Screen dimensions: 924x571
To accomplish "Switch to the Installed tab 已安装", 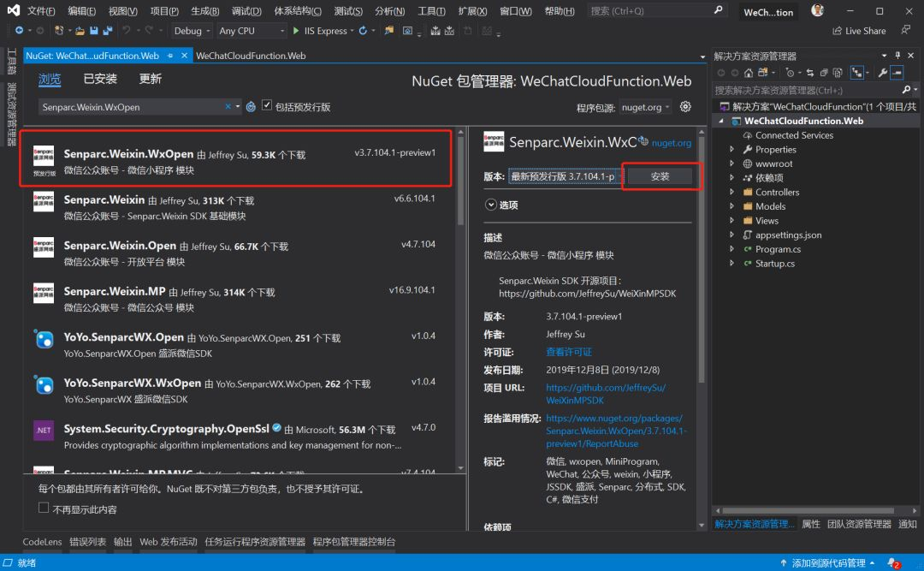I will [100, 79].
